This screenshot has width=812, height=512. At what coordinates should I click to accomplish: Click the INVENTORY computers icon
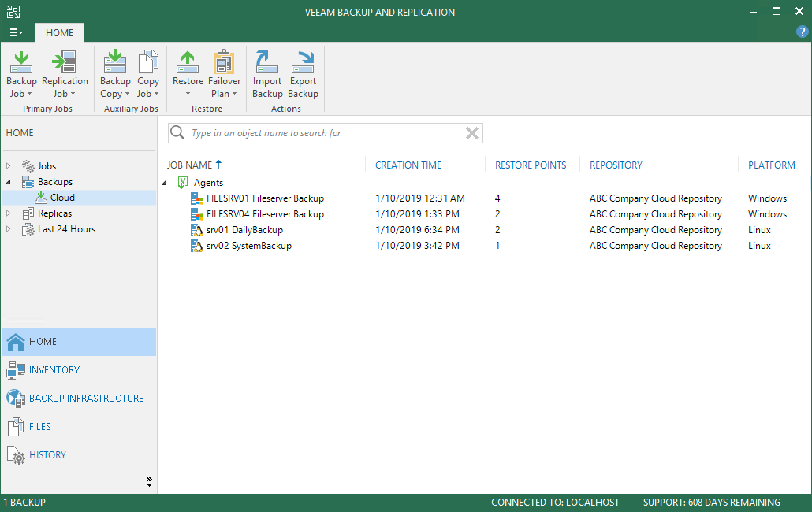point(16,370)
